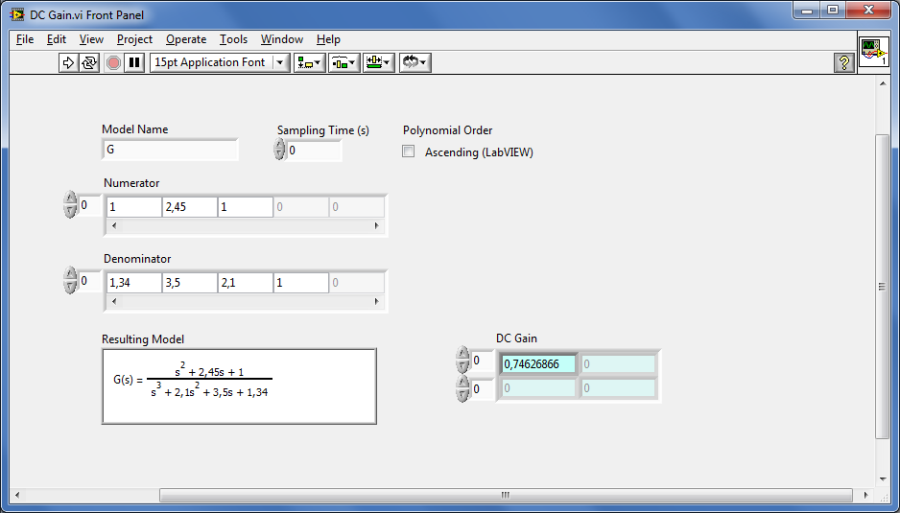Viewport: 900px width, 513px height.
Task: Open Reorder dropdown in toolbar
Action: point(415,63)
